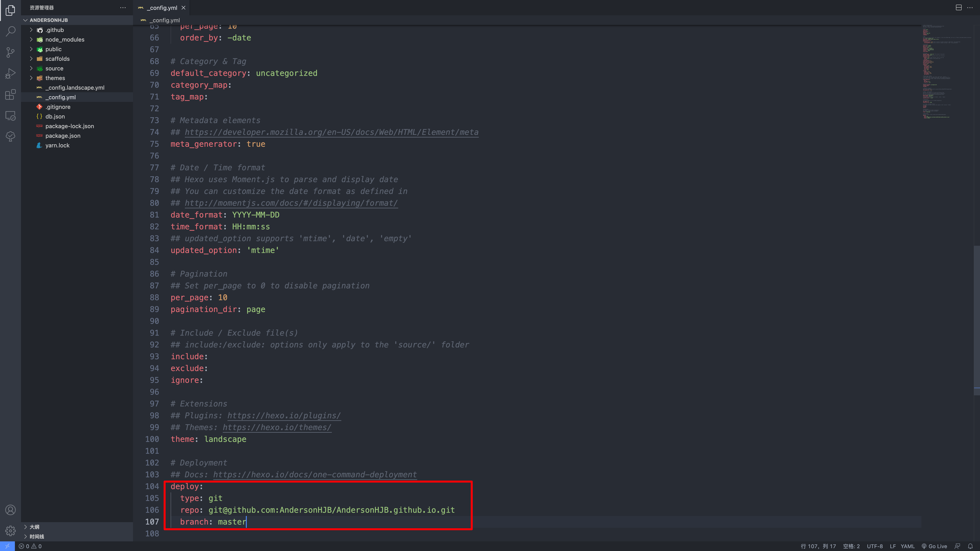Open the db.json file
Screen dimensions: 980x551
(x=77, y=116)
